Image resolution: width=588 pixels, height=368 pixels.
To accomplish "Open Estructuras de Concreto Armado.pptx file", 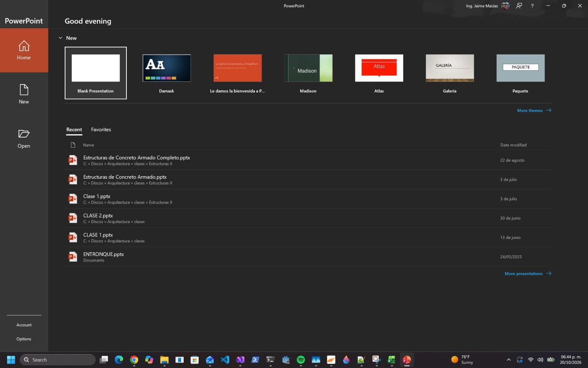I will (x=308, y=180).
